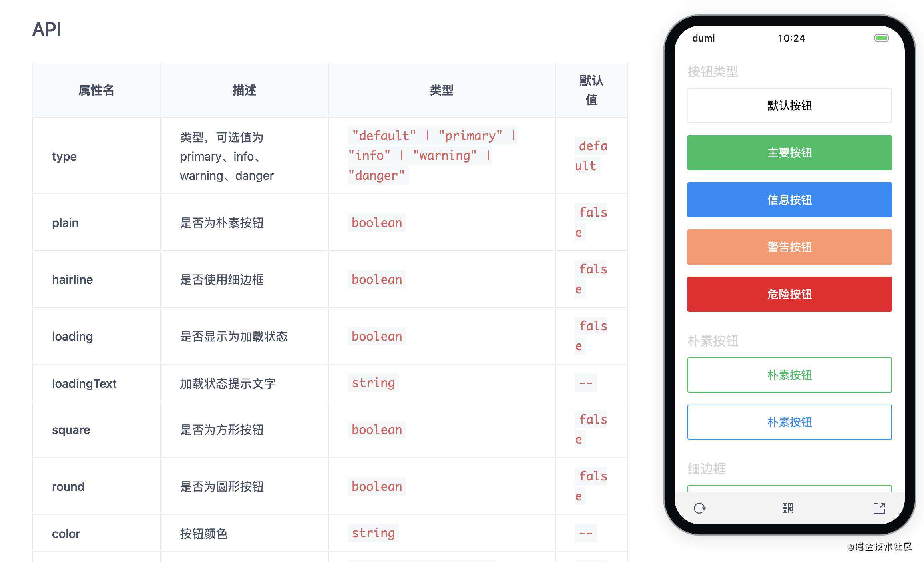
Task: Open the QR code icon in phone preview
Action: 788,508
